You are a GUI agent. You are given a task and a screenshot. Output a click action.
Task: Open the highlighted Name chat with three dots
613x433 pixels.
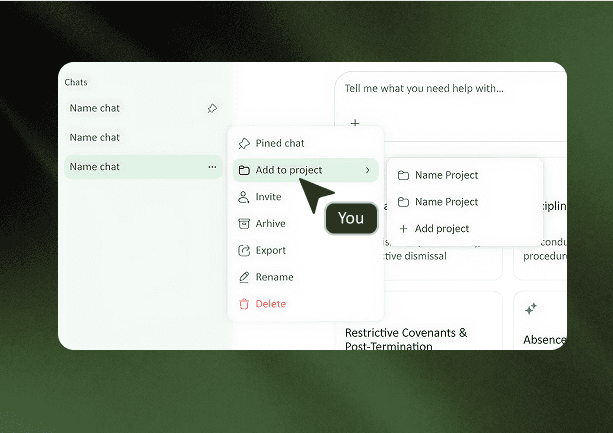tap(143, 167)
